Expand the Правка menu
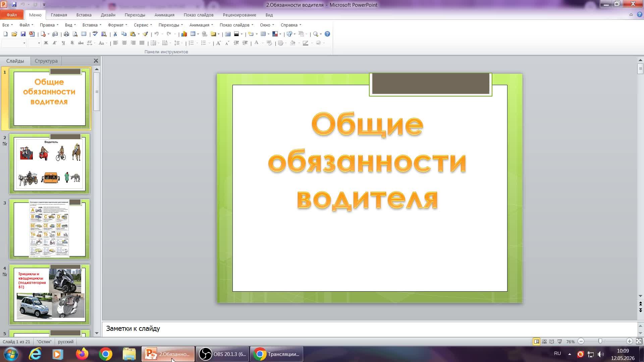This screenshot has width=644, height=362. click(49, 25)
